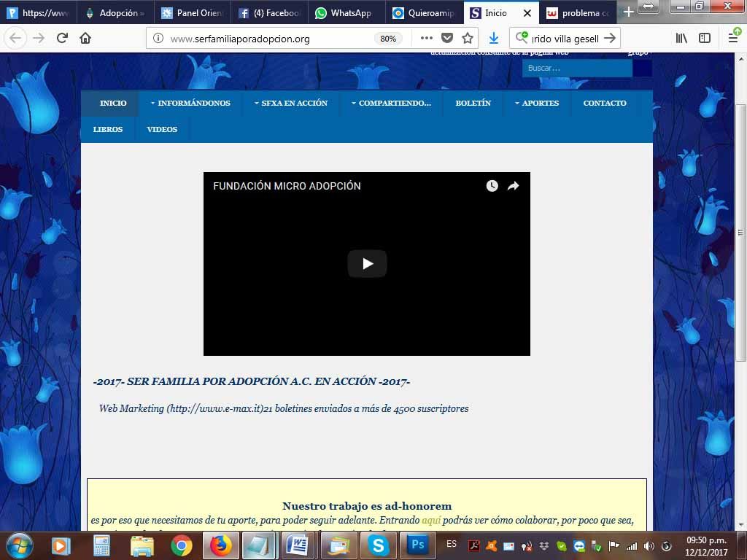Play the Fundación Micro Adopción video
The height and width of the screenshot is (560, 747).
click(367, 263)
